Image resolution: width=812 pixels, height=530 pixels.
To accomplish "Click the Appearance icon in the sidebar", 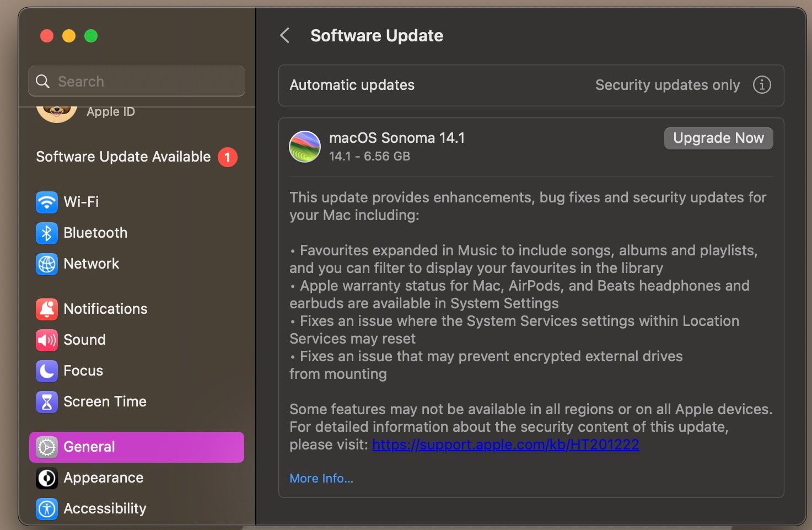I will coord(47,478).
